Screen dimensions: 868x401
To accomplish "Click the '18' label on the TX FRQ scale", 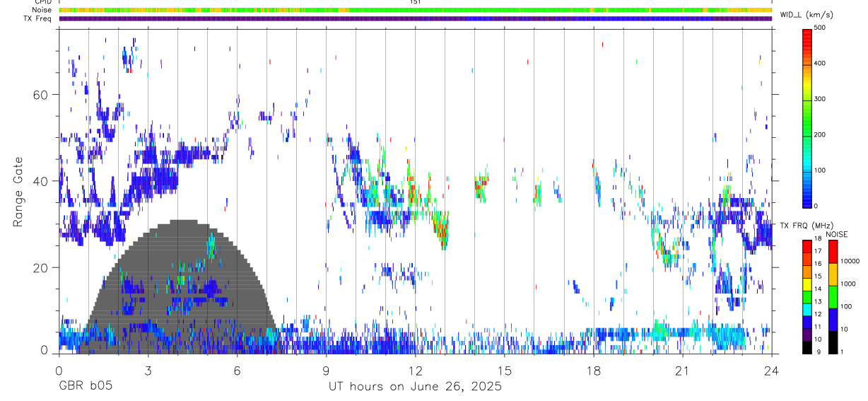I will click(x=817, y=238).
